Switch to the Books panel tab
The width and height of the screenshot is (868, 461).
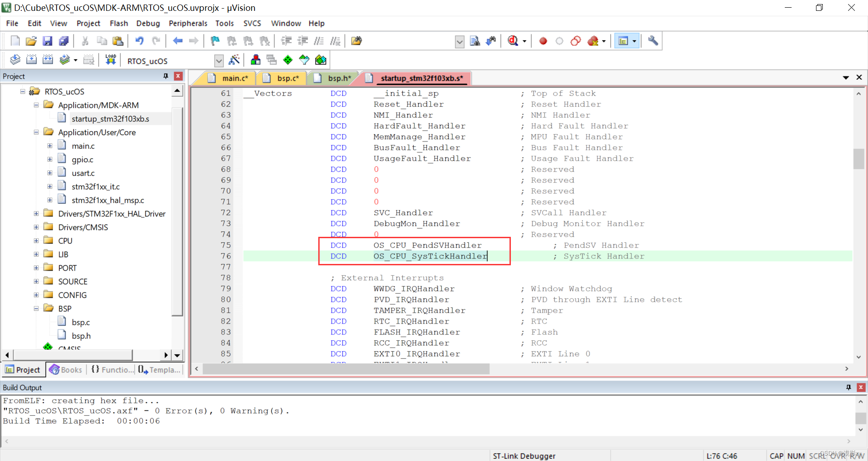coord(66,370)
